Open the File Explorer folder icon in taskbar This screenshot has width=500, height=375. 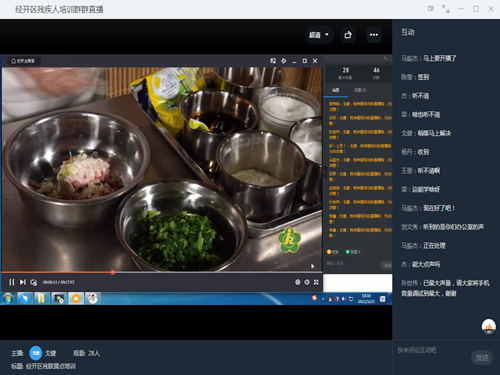[41, 298]
